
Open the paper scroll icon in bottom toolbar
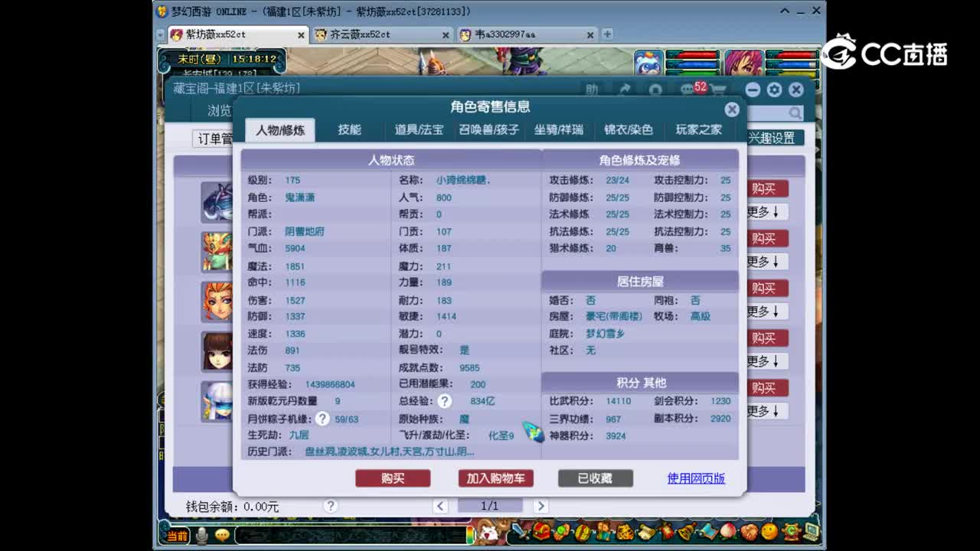click(646, 532)
